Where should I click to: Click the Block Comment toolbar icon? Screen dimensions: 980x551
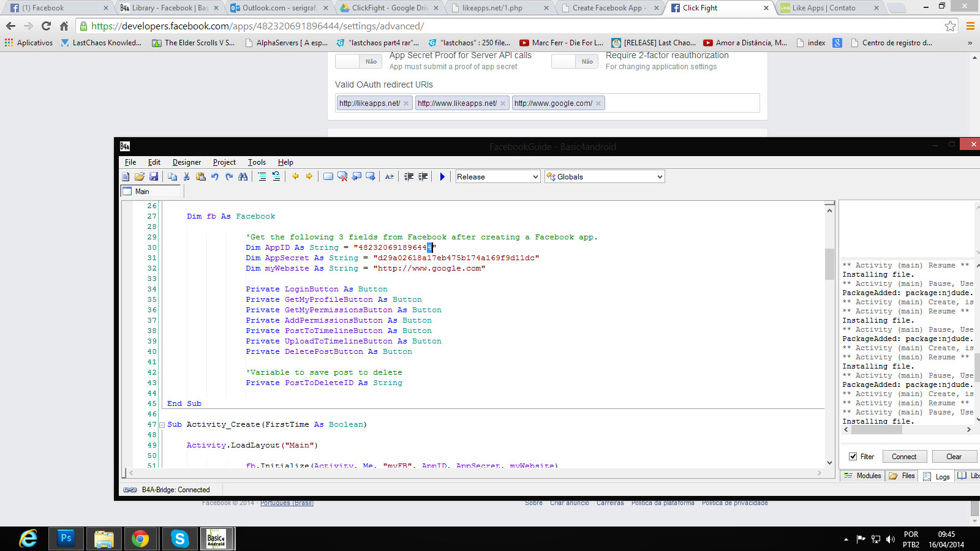pos(262,177)
